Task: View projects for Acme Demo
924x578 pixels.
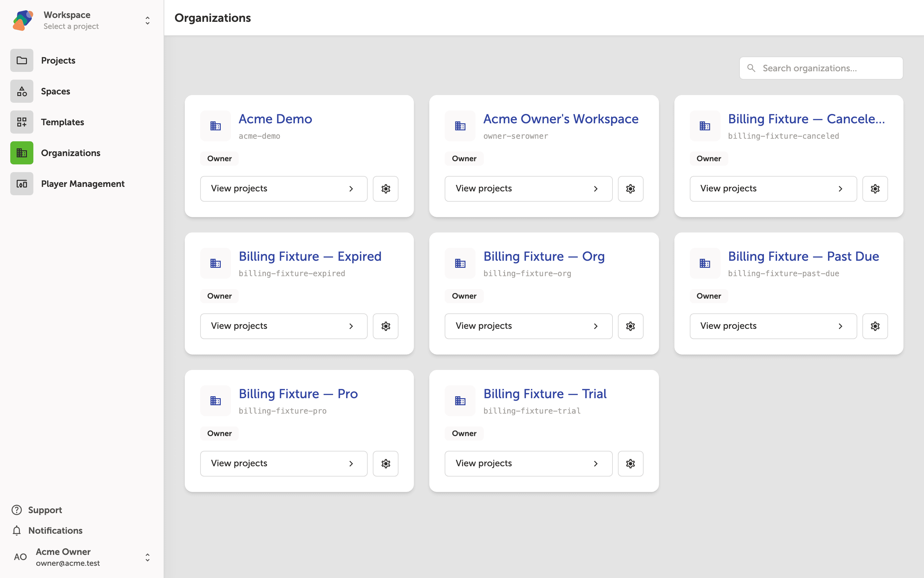Action: point(284,188)
